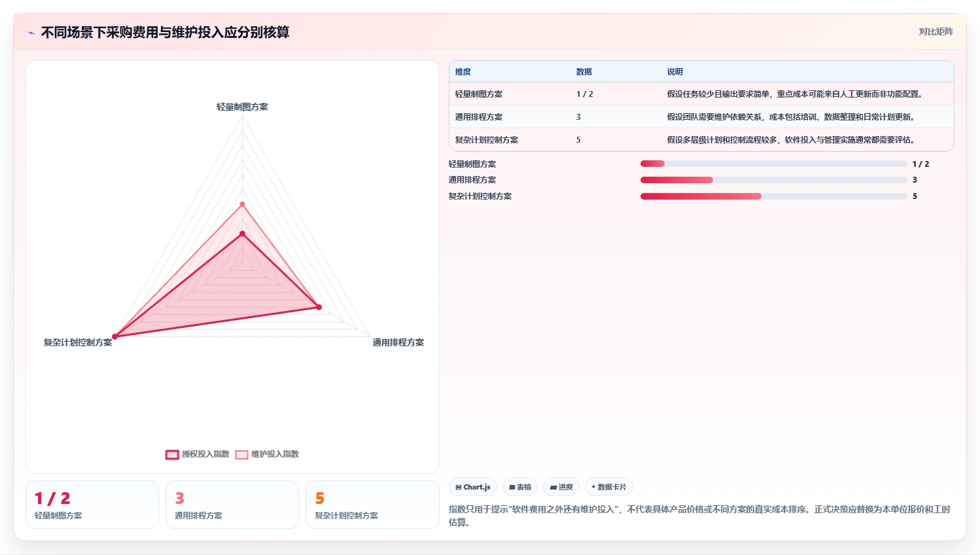
Task: Click the 维护投入指数 data point on the 轻量制图方案 axis
Action: point(243,204)
